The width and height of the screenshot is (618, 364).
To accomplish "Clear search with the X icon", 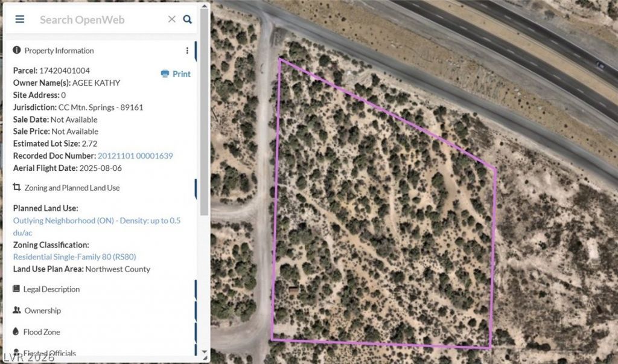I will coord(172,19).
